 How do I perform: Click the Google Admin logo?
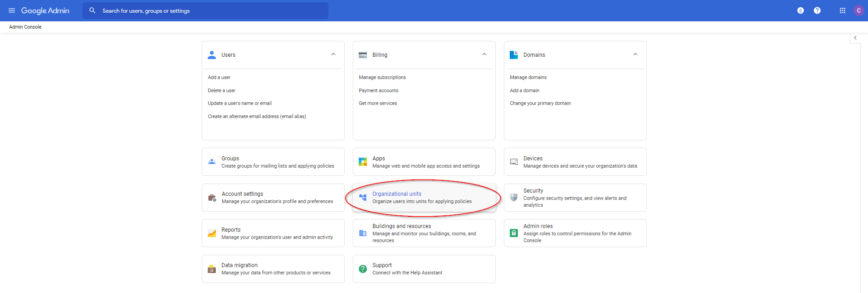click(45, 10)
